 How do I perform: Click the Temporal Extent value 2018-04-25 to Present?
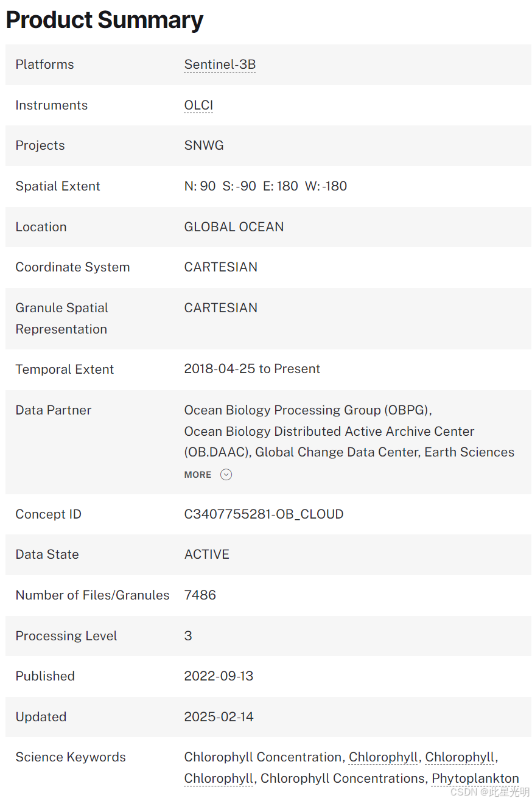tap(253, 369)
